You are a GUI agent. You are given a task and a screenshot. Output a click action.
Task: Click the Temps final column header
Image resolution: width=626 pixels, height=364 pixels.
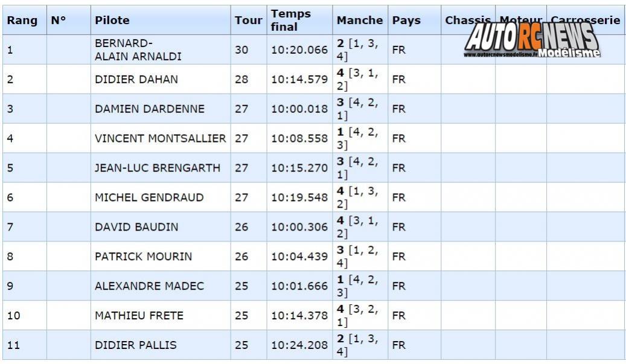pos(291,21)
